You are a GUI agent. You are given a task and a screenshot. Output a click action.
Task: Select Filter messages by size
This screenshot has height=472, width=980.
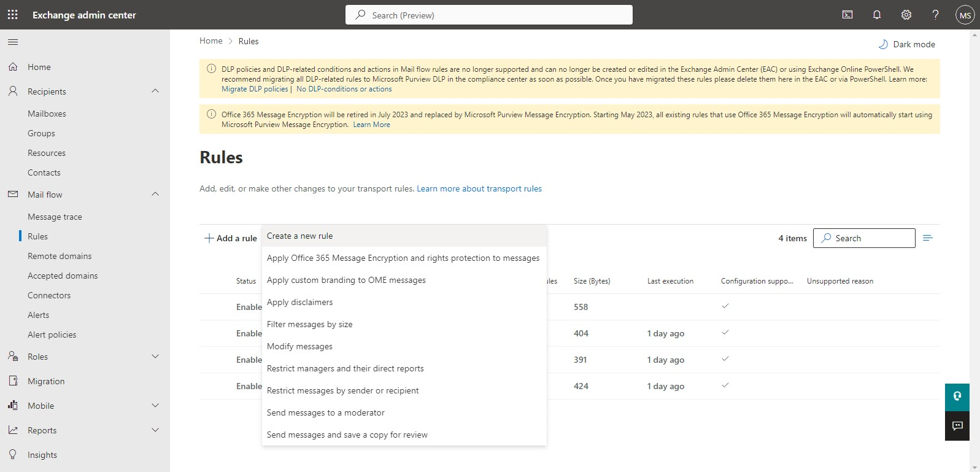[x=404, y=324]
